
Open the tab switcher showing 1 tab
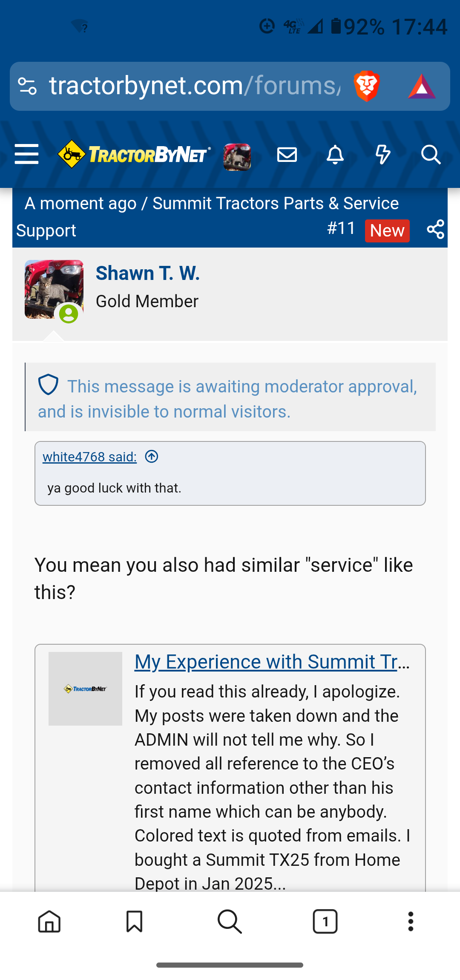click(325, 922)
